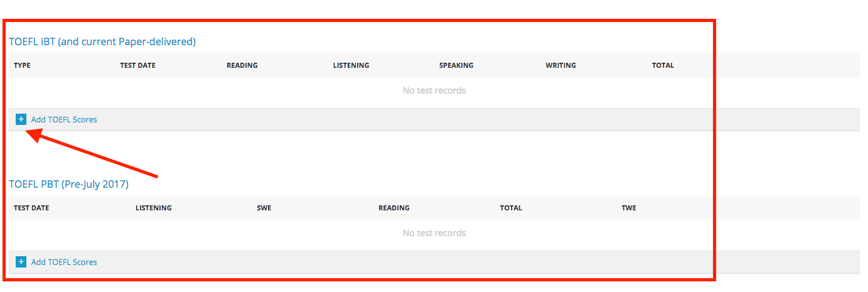868x292 pixels.
Task: Click the WRITING column header
Action: (560, 65)
